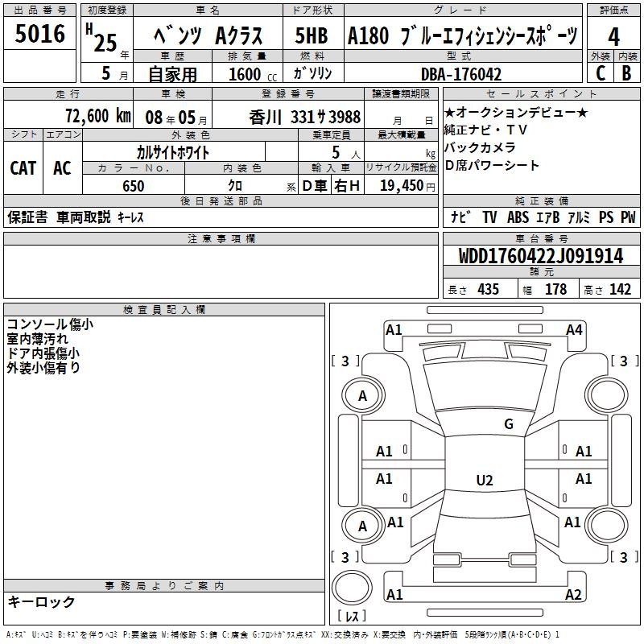Click the A2 mark on the rear bumper diagram
The image size is (644, 644).
[x=573, y=594]
